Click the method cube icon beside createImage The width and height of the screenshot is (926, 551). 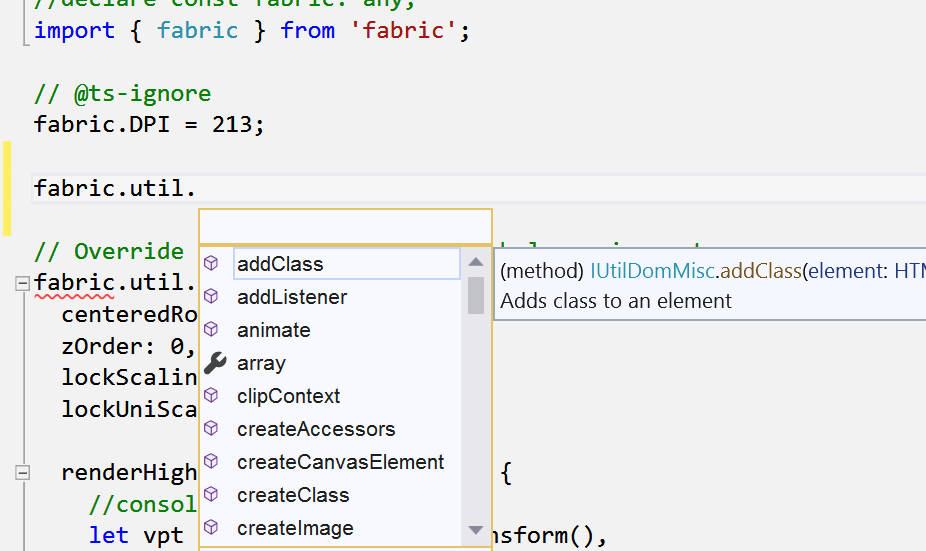pyautogui.click(x=211, y=528)
